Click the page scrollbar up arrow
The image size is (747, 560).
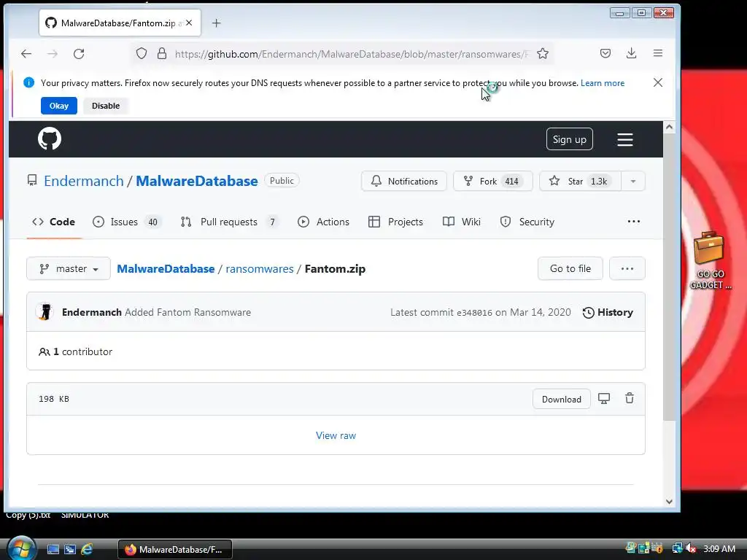670,127
